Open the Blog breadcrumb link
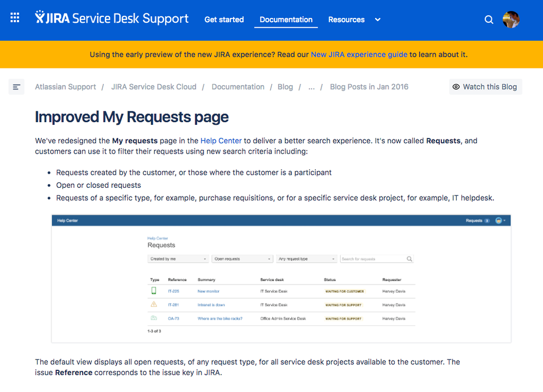 (285, 87)
